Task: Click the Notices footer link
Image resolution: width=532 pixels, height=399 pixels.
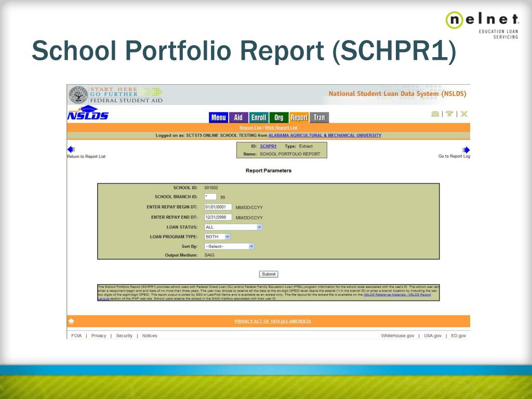Action: point(150,336)
